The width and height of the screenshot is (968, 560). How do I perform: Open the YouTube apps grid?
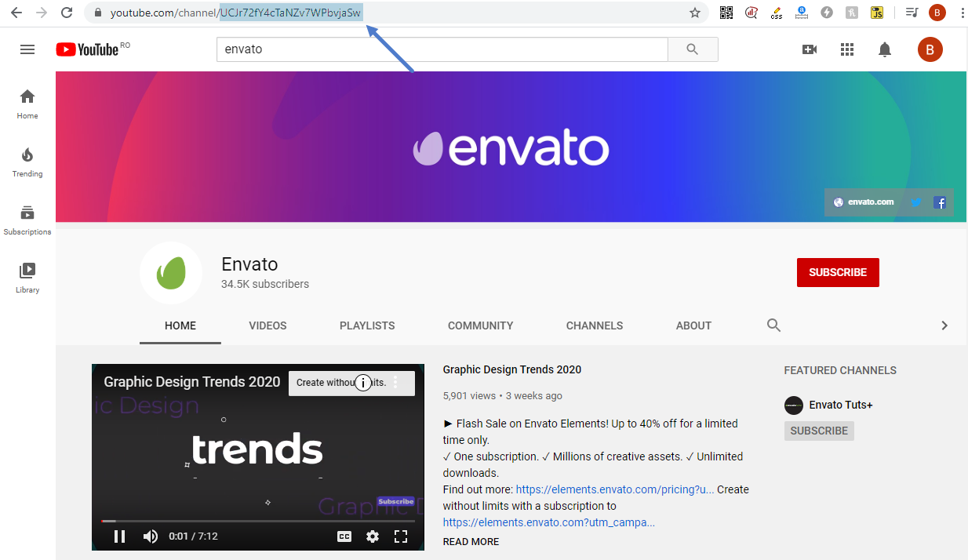(x=847, y=49)
